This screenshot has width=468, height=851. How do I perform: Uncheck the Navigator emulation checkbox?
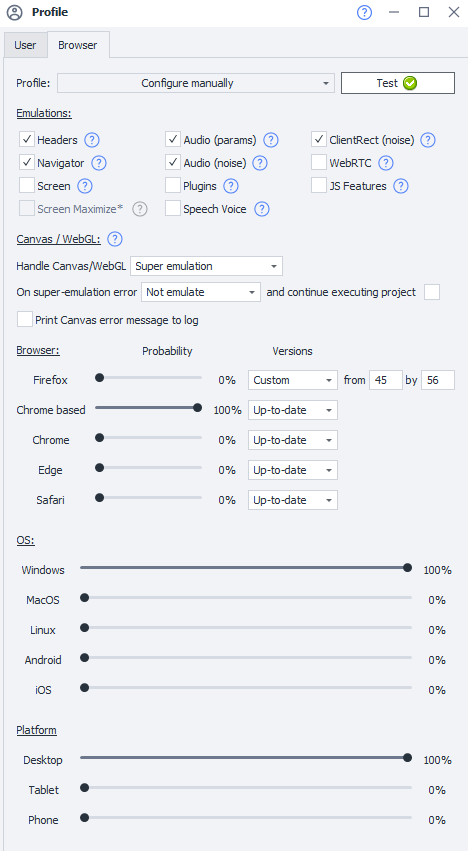click(x=27, y=162)
